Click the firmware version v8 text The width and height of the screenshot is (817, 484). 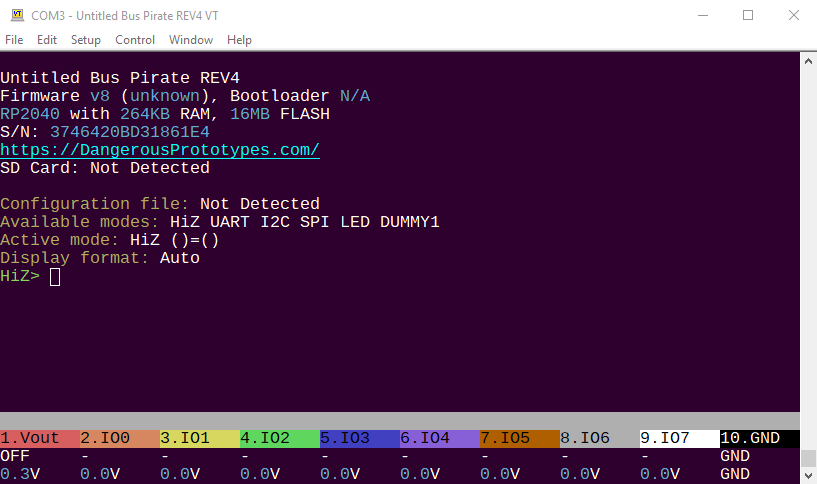click(100, 96)
